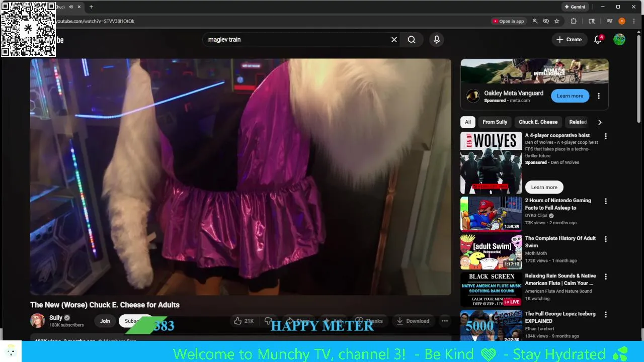
Task: Click Open in app in address bar
Action: click(509, 21)
